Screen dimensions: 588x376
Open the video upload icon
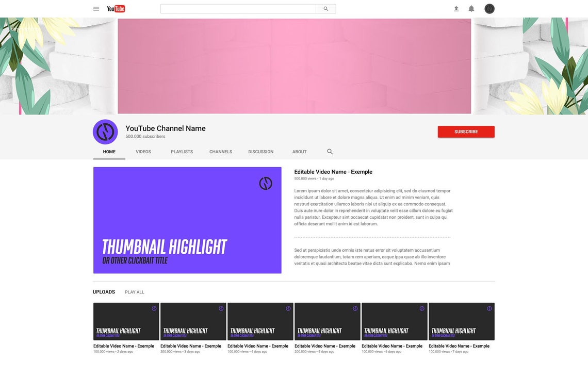tap(455, 8)
